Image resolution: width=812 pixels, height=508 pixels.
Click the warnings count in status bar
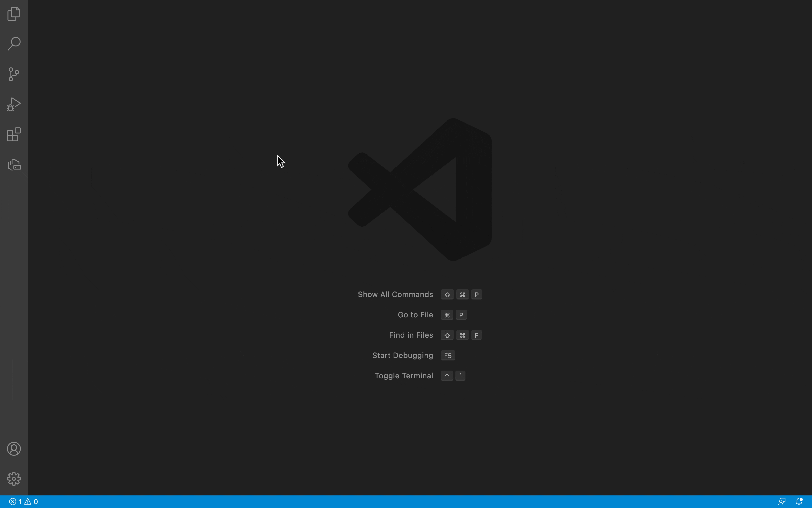click(31, 502)
